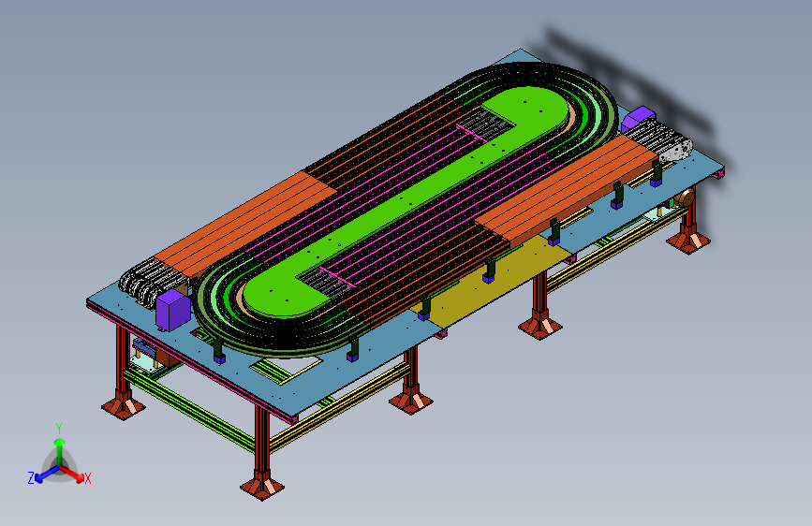
Task: Select the brown gear motor under the table
Action: [685, 198]
